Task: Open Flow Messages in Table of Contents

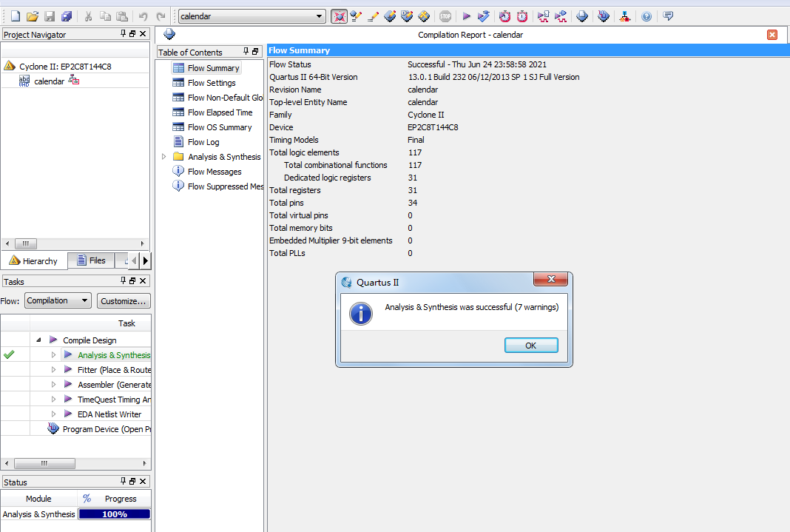Action: 215,172
